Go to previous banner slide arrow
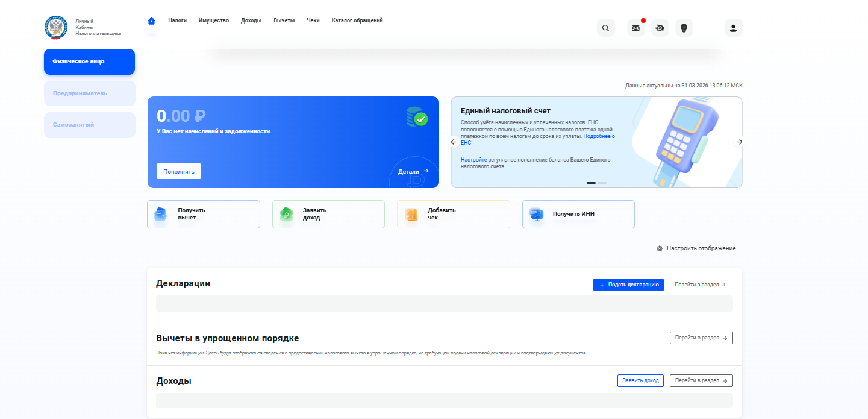 coord(454,142)
